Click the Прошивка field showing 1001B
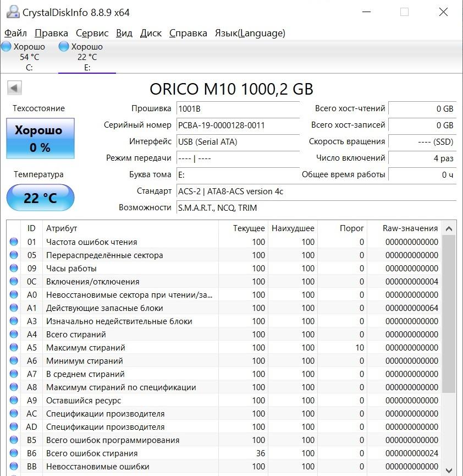This screenshot has height=476, width=463. [x=238, y=109]
